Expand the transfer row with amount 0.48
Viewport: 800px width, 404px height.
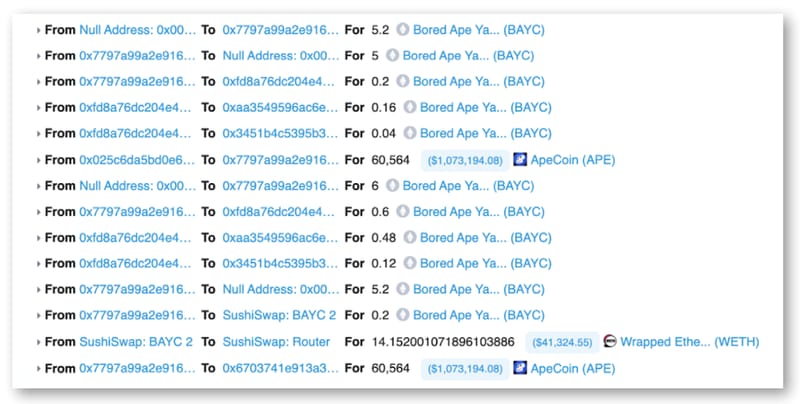tap(38, 238)
